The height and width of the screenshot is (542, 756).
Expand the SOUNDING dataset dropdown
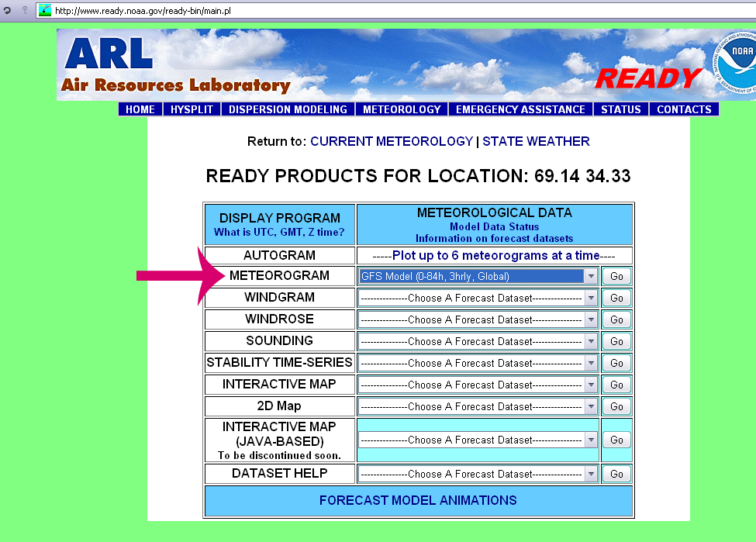478,341
